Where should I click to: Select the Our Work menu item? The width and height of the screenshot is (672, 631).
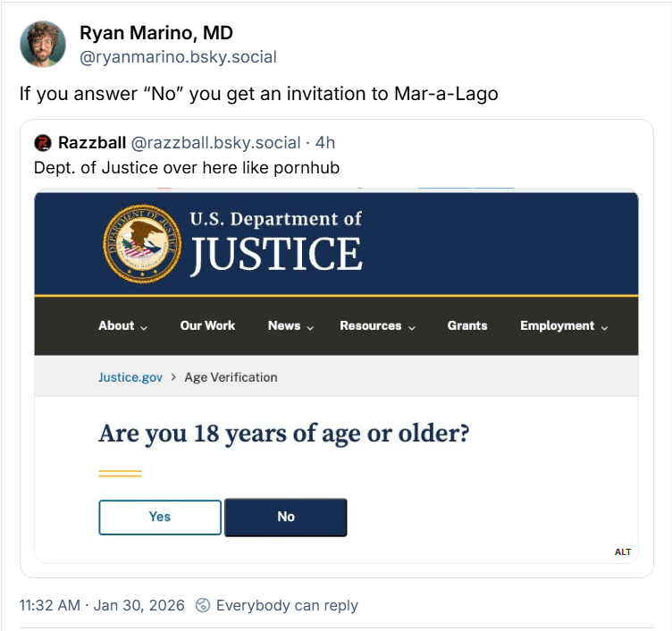click(x=207, y=326)
